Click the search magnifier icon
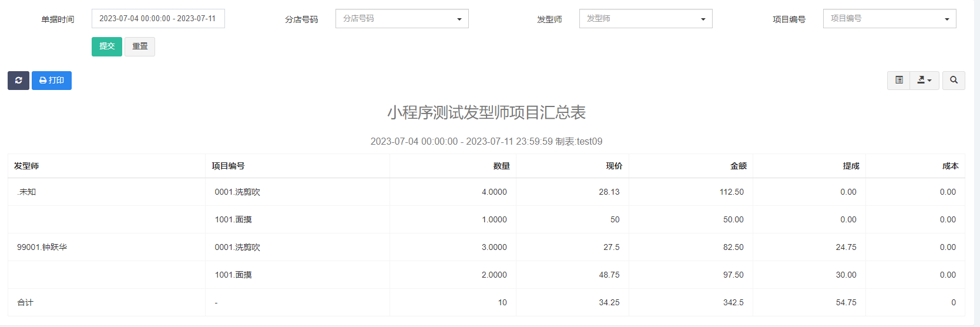The height and width of the screenshot is (327, 980). coord(954,80)
